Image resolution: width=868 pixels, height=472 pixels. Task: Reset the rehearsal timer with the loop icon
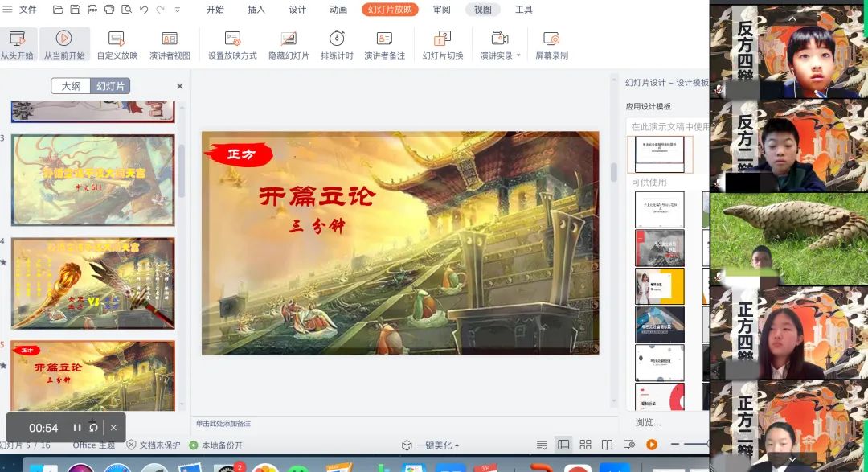click(x=93, y=428)
